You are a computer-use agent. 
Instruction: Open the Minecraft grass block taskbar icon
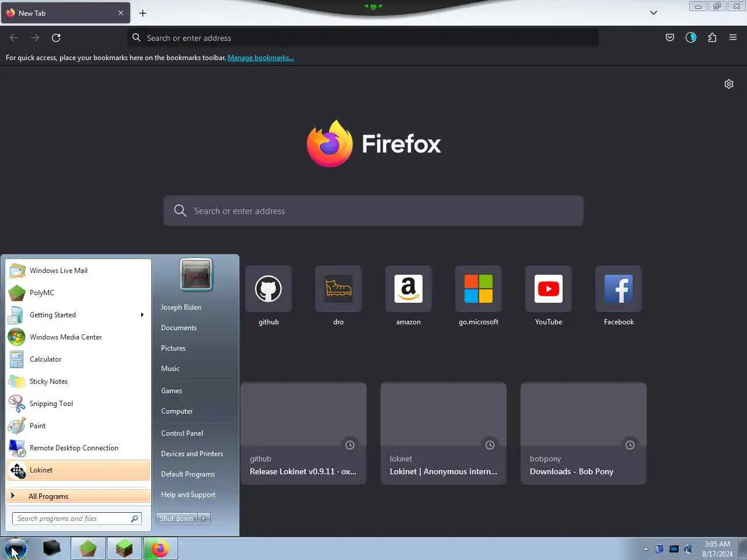click(x=124, y=548)
